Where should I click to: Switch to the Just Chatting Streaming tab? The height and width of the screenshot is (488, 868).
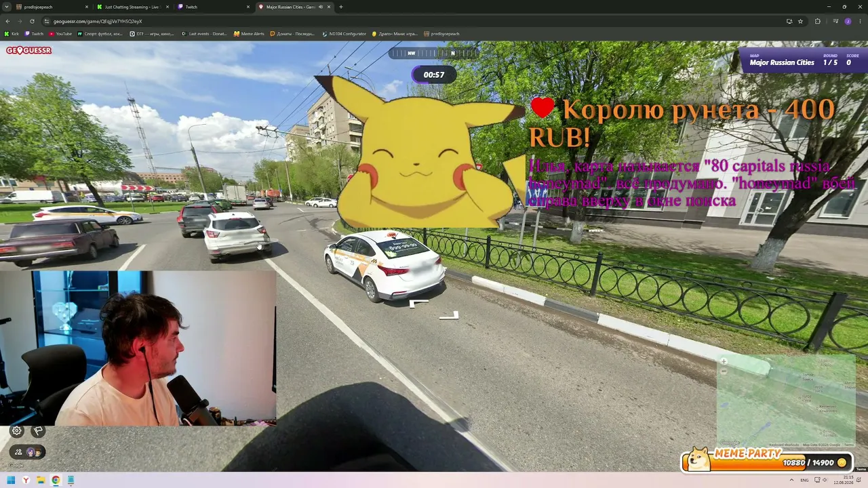[x=132, y=7]
